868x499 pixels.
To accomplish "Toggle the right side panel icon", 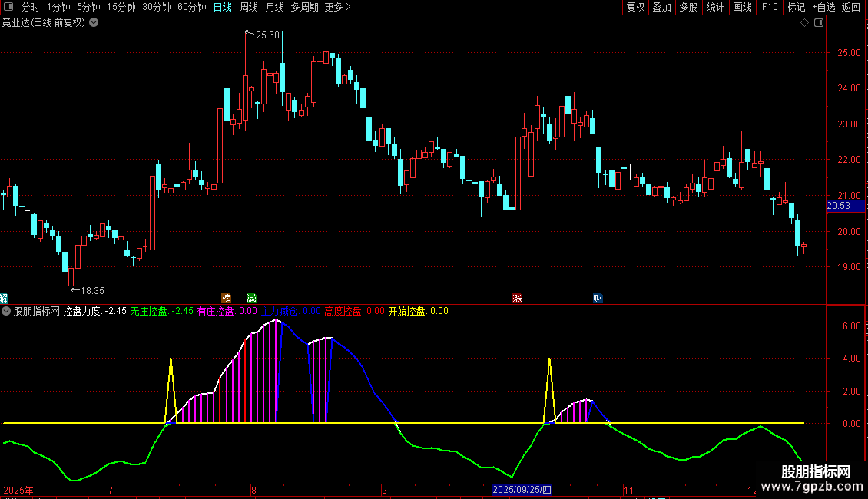I will point(819,23).
